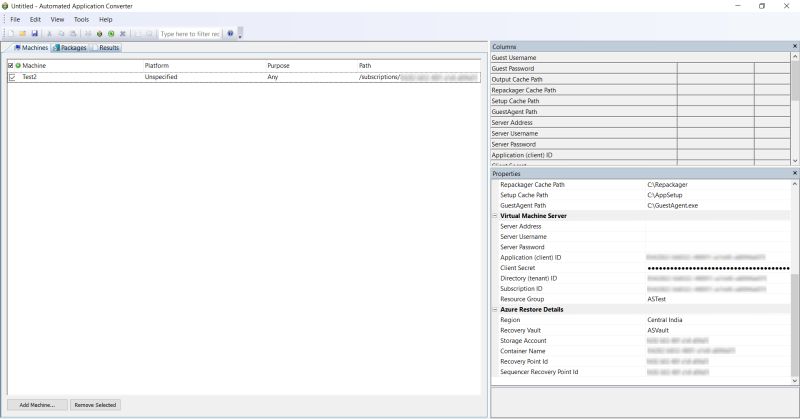Collapse the Azure Restore Details group
This screenshot has height=419, width=800.
pyautogui.click(x=494, y=310)
